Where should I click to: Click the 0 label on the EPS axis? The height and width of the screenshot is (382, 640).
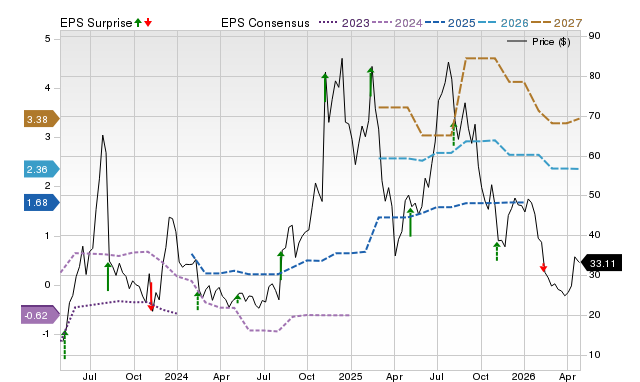(x=48, y=285)
